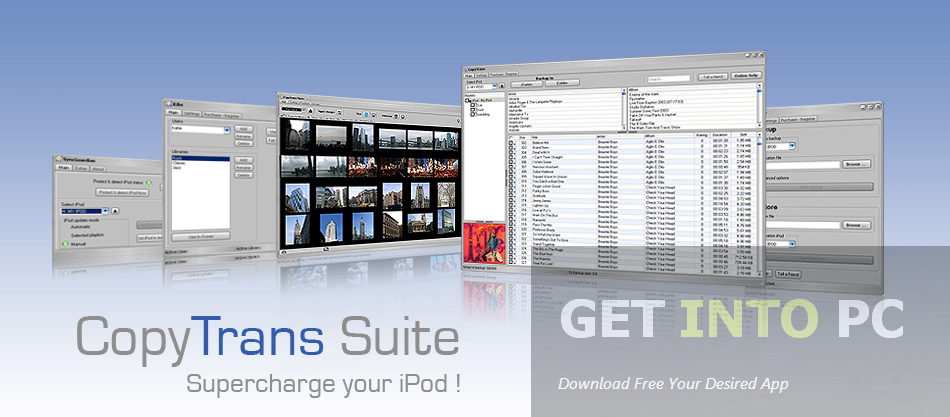950x417 pixels.
Task: Click the Search field in CopyTrans
Action: 669,79
